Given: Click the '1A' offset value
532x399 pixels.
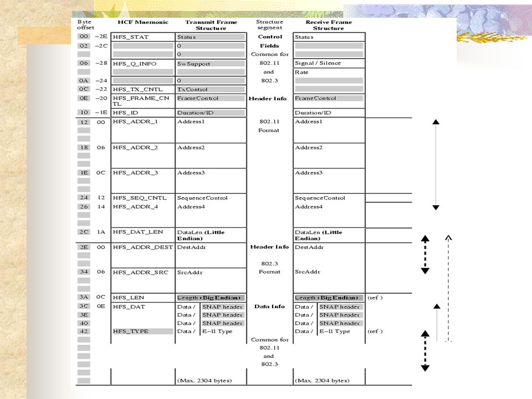Looking at the screenshot, I should (101, 232).
